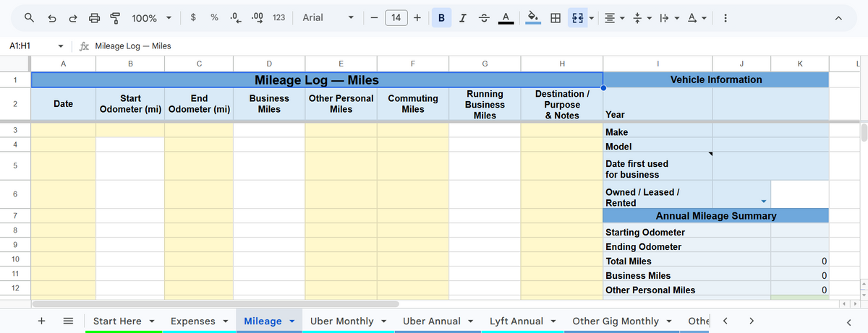Select the Vehicle Information header cell

tap(716, 79)
